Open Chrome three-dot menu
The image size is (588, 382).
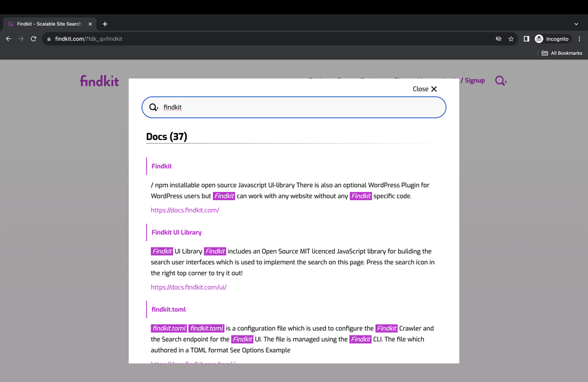(x=579, y=39)
